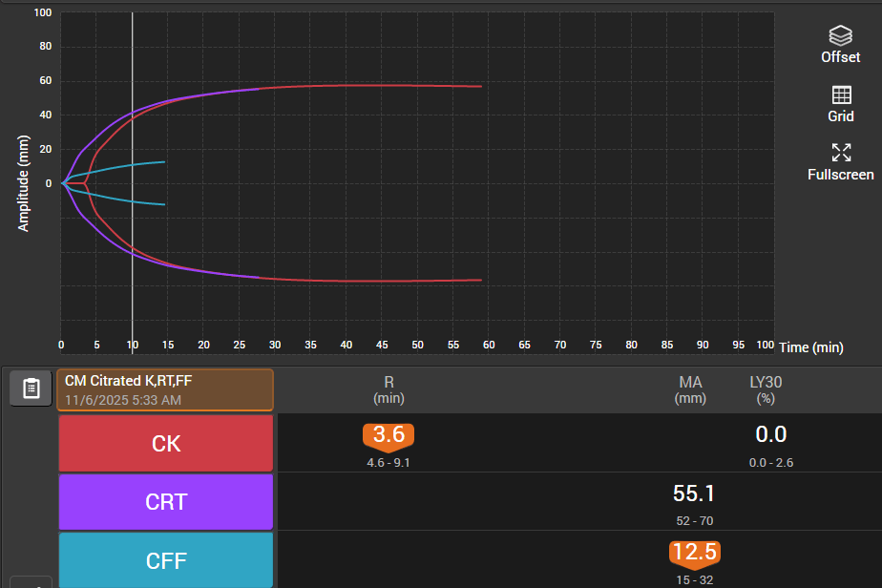
Task: Click the Offset layers icon
Action: [840, 36]
